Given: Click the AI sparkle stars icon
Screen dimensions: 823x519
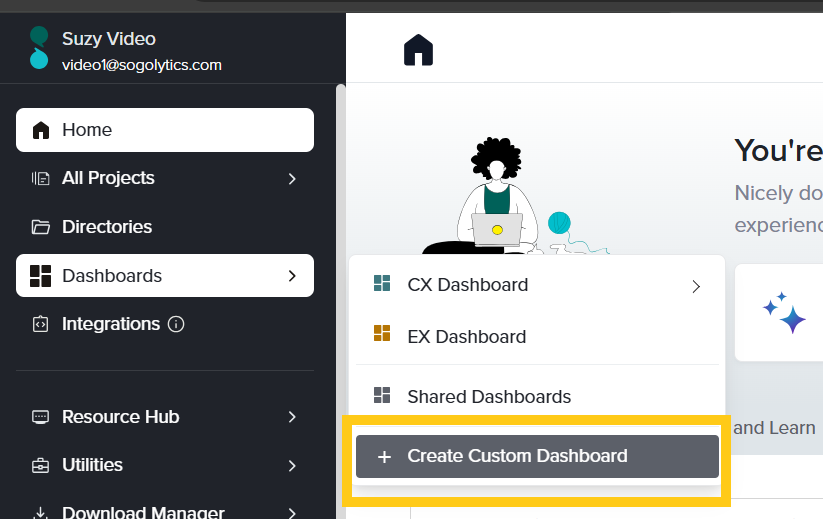Looking at the screenshot, I should pyautogui.click(x=784, y=313).
